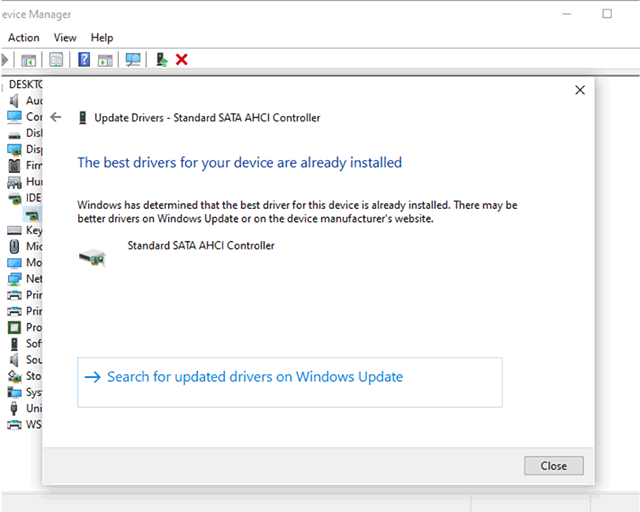The height and width of the screenshot is (512, 640).
Task: Select the DESKTOP root node in tree
Action: coord(25,85)
